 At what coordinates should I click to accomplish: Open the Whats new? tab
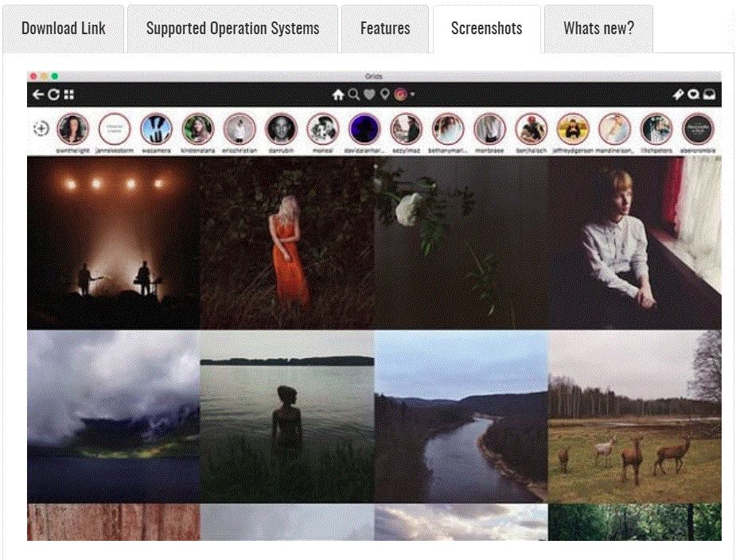[x=598, y=29]
